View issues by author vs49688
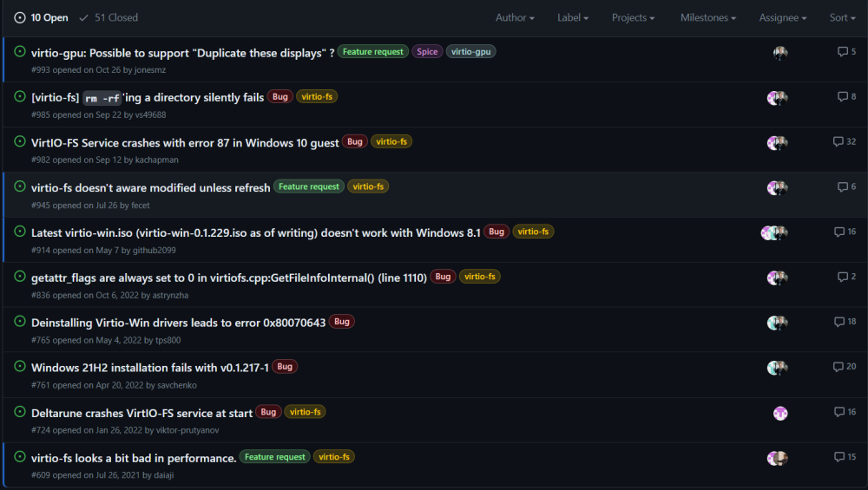The height and width of the screenshot is (490, 868). click(x=150, y=114)
